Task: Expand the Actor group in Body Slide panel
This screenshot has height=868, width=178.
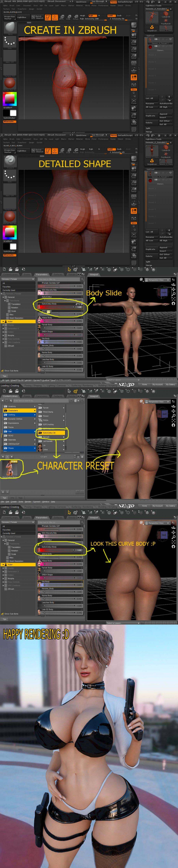Action: pyautogui.click(x=3, y=321)
